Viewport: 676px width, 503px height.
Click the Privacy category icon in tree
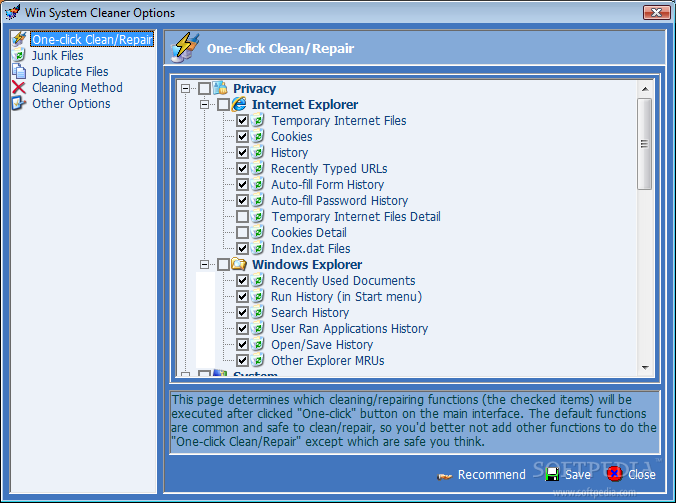coord(220,88)
